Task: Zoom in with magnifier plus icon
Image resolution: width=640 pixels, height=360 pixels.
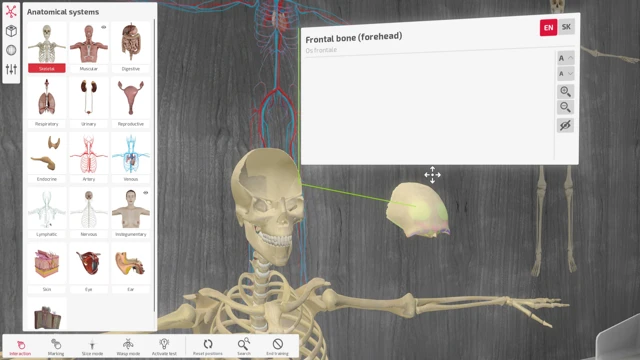Action: (x=565, y=91)
